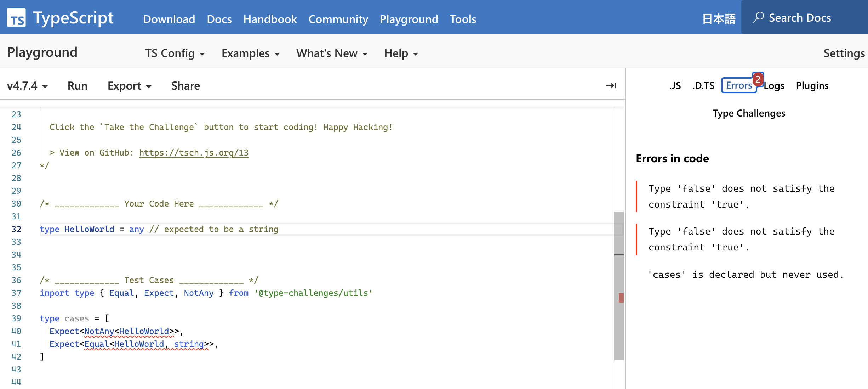Collapse the sidebar using the arrow icon
This screenshot has width=868, height=389.
[x=611, y=85]
